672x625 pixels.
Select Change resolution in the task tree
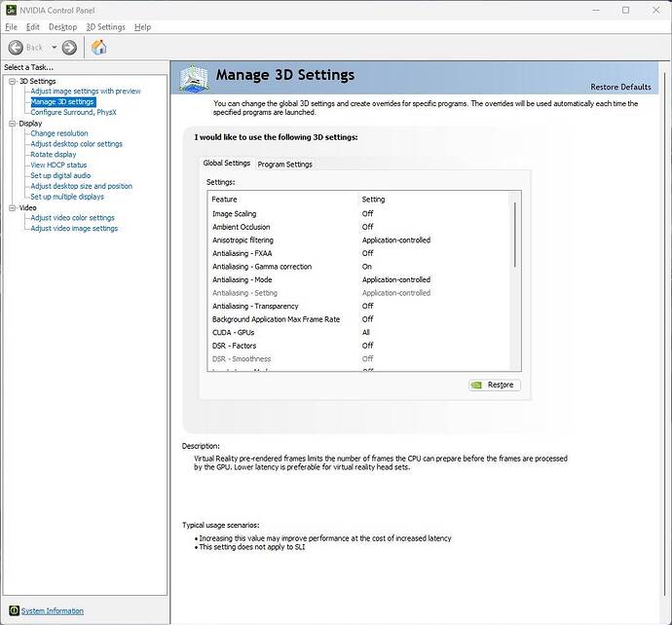pos(58,133)
